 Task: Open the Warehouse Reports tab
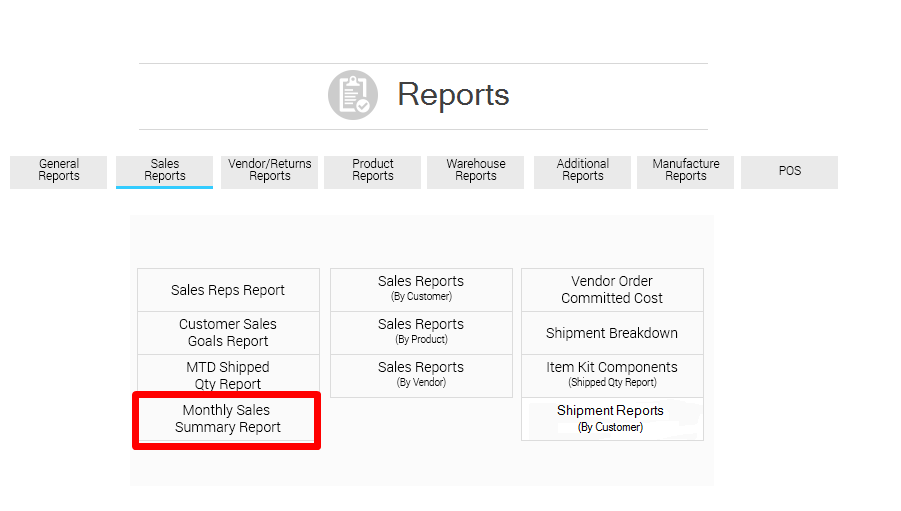point(476,171)
